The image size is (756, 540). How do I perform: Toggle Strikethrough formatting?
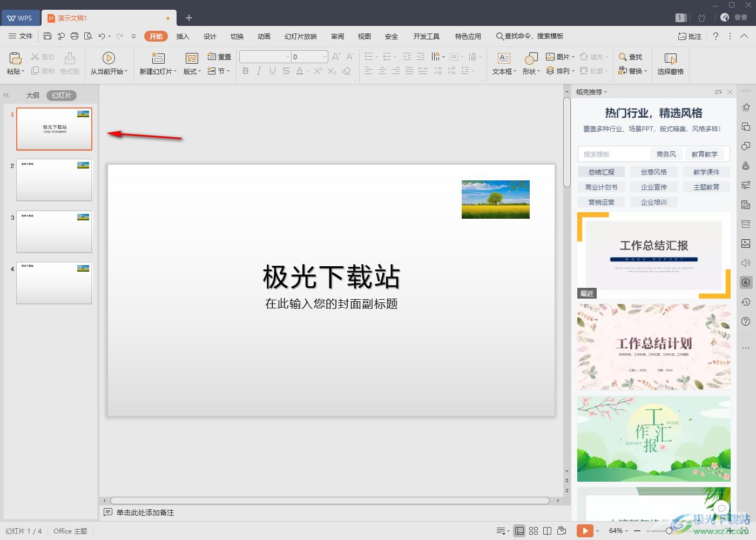(x=286, y=71)
